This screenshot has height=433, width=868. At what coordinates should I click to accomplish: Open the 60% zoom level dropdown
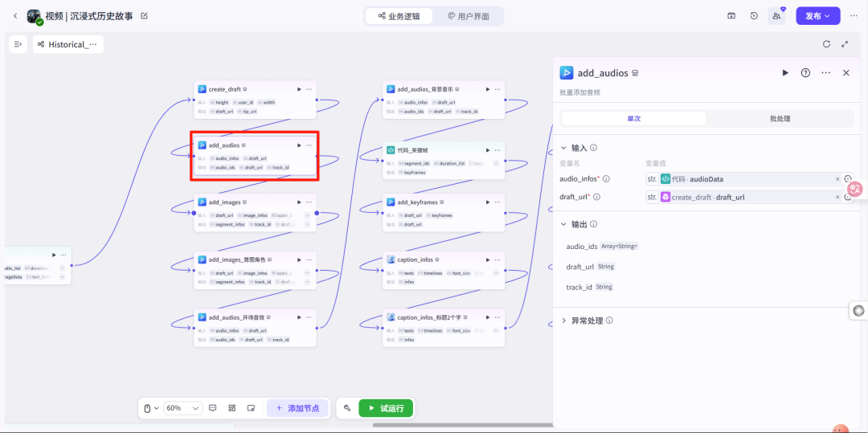(x=182, y=408)
